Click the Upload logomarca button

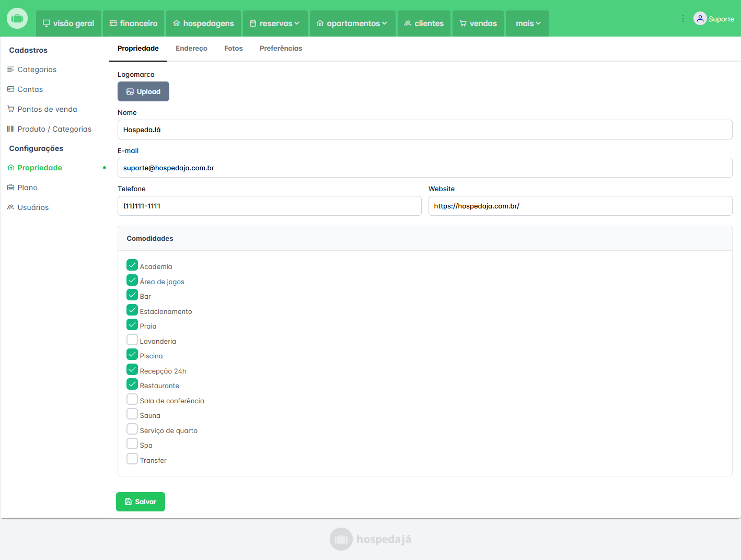[x=143, y=91]
